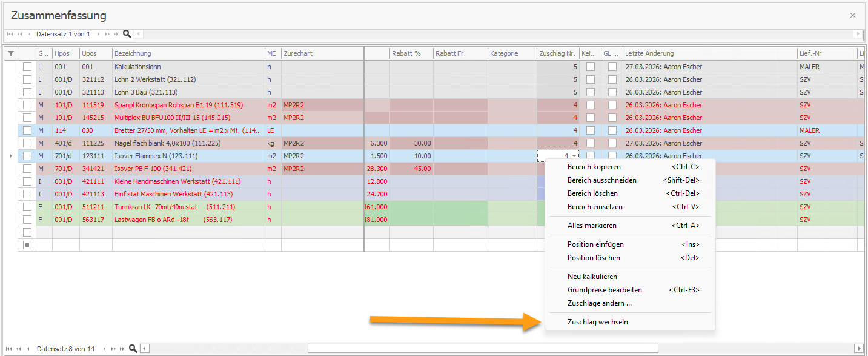This screenshot has width=868, height=356.
Task: Go to next record in 'Datensatz 1 von 1' navigator
Action: [98, 34]
